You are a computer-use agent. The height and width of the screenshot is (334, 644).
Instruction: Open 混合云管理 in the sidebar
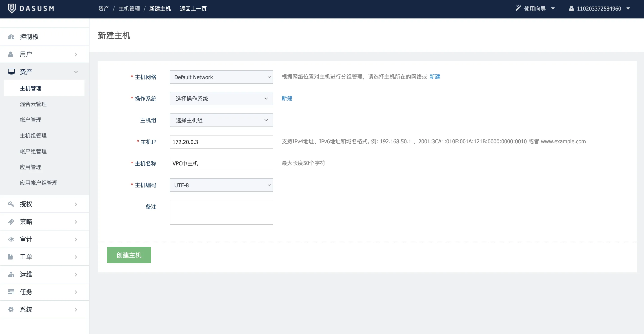33,104
